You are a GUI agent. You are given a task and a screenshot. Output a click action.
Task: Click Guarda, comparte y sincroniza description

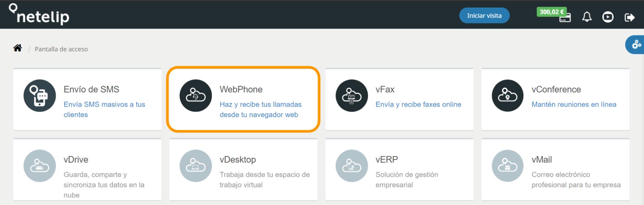[x=104, y=185]
